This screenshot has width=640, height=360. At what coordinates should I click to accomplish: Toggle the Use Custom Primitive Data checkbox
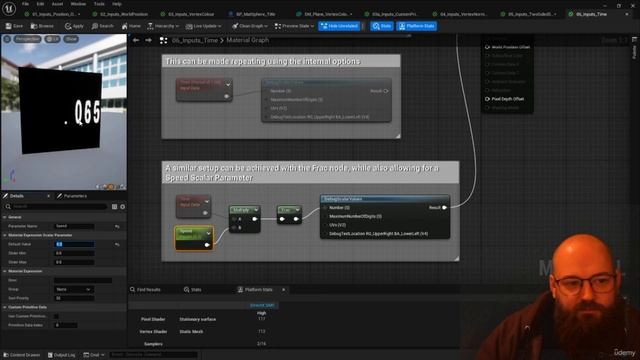pyautogui.click(x=56, y=316)
